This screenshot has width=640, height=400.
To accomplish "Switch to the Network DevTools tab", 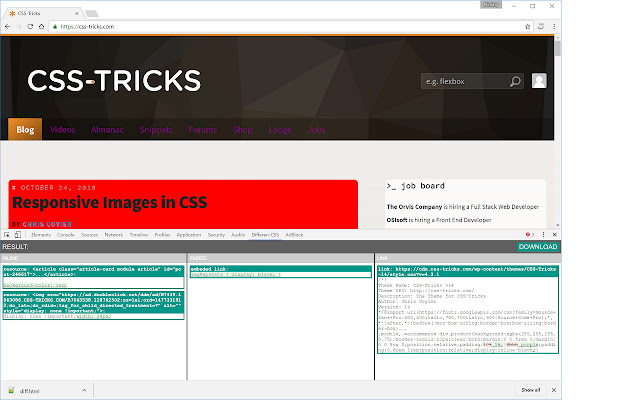I will coord(113,235).
